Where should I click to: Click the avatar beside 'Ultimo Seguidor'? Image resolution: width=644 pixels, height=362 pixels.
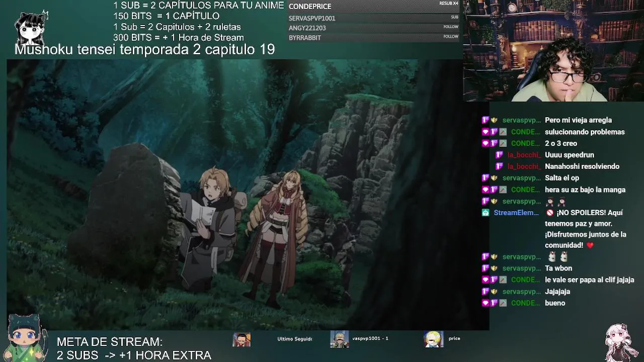(242, 339)
